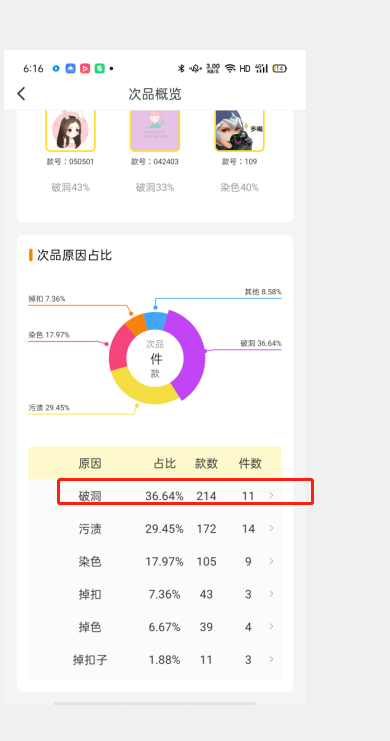Tap the 次品概览 page title
This screenshot has height=741, width=390.
(x=155, y=94)
